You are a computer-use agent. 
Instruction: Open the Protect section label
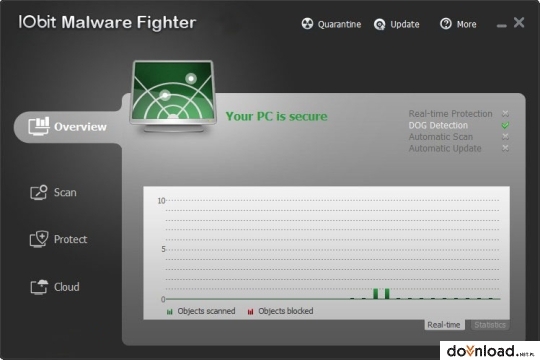pyautogui.click(x=71, y=239)
